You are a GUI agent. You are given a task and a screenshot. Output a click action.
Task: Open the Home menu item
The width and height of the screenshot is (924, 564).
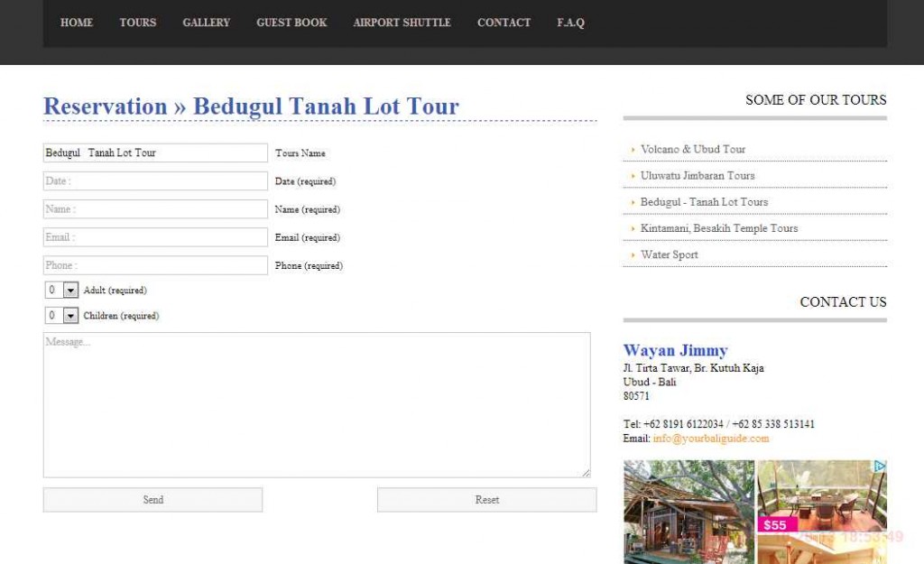tap(77, 23)
